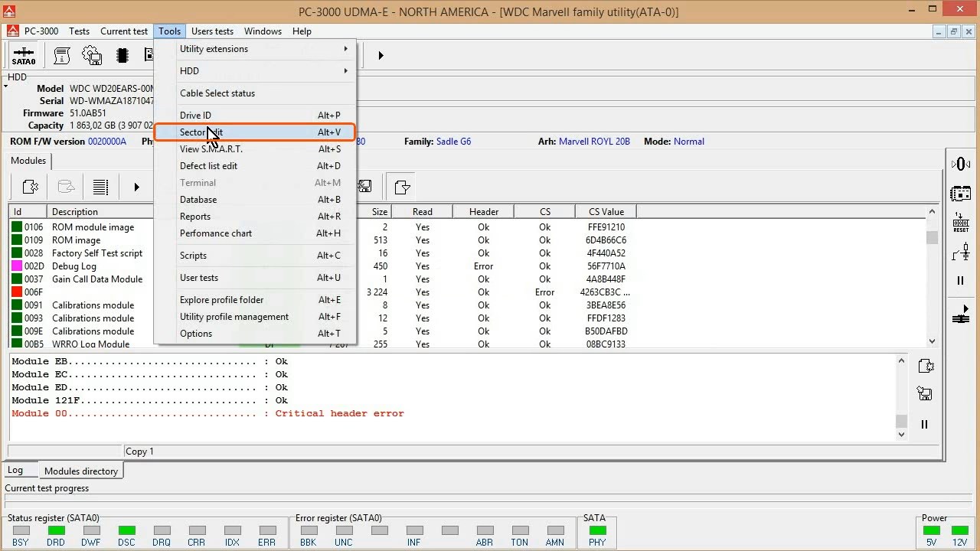Open the Current test menu
Screen dimensions: 980x551
124,31
